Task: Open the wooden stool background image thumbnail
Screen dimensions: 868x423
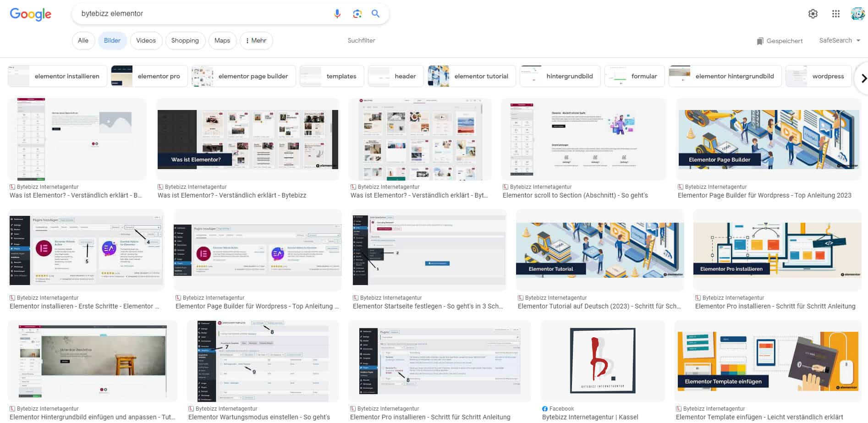Action: pos(93,361)
